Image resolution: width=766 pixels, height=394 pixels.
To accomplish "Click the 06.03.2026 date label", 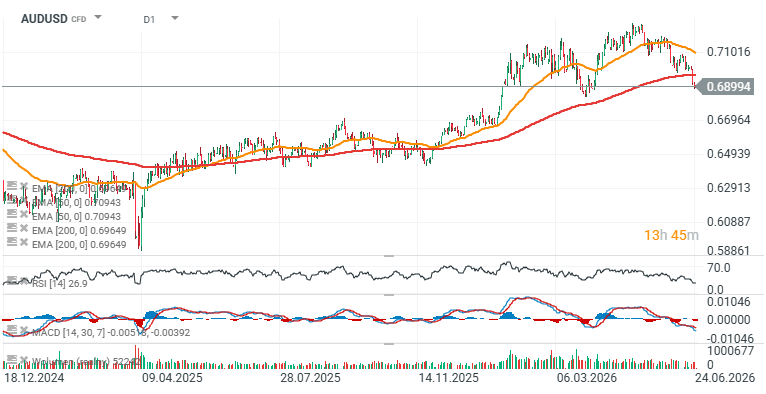I will click(586, 378).
